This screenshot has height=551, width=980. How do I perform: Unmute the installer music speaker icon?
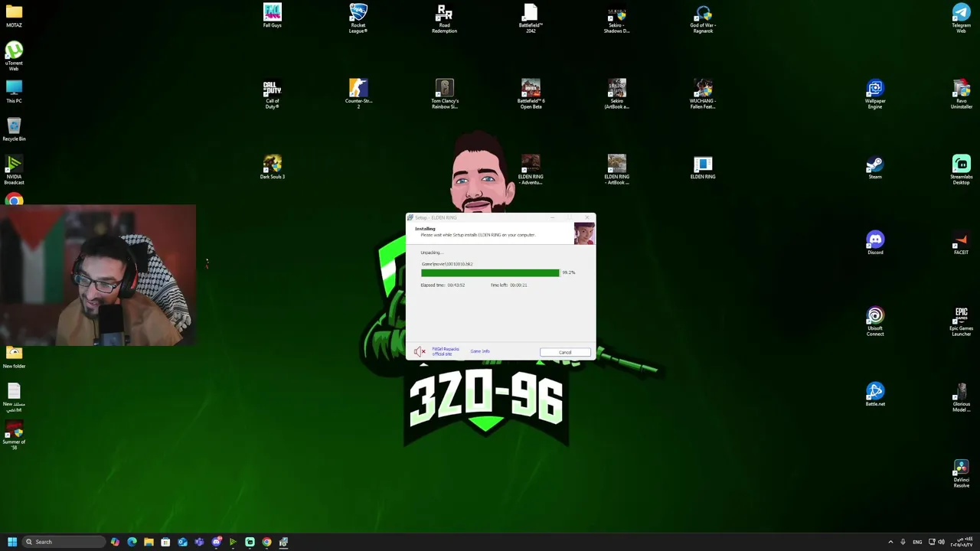(x=419, y=351)
